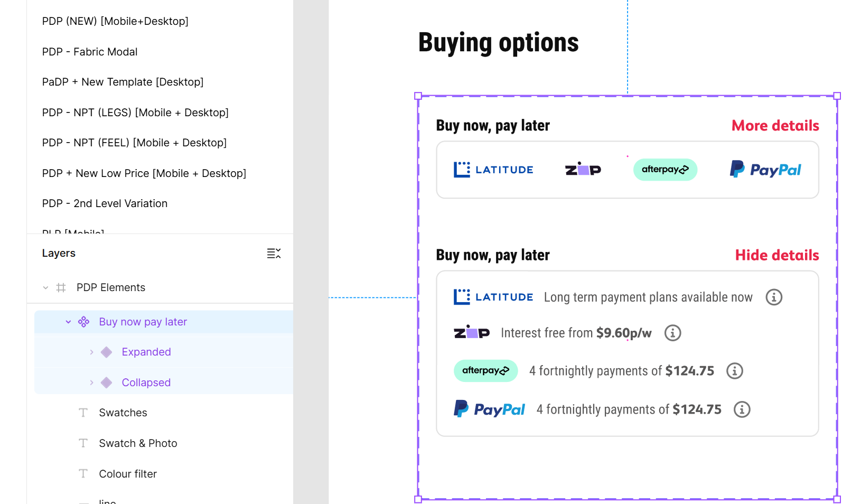This screenshot has width=861, height=504.
Task: Expand the Expanded variant layer
Action: pos(91,352)
